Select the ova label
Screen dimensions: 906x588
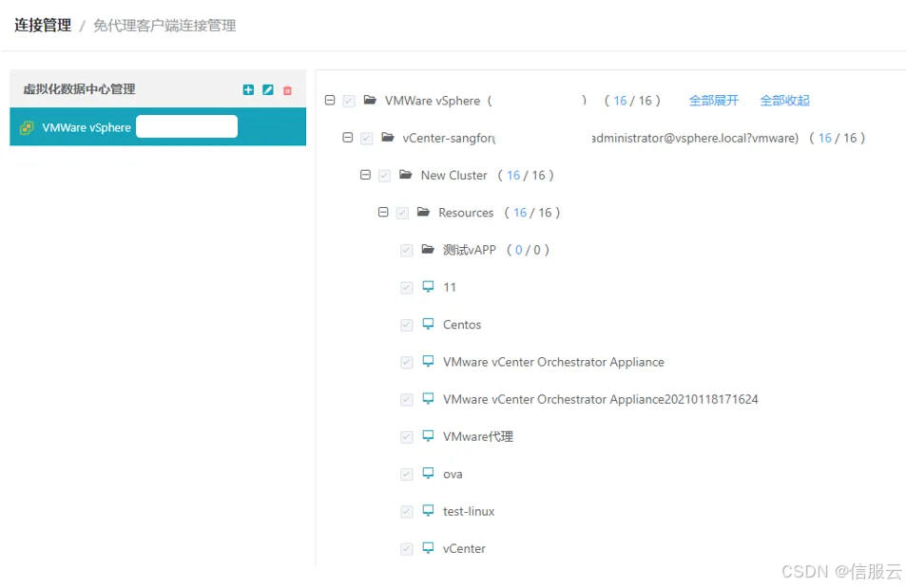tap(453, 474)
